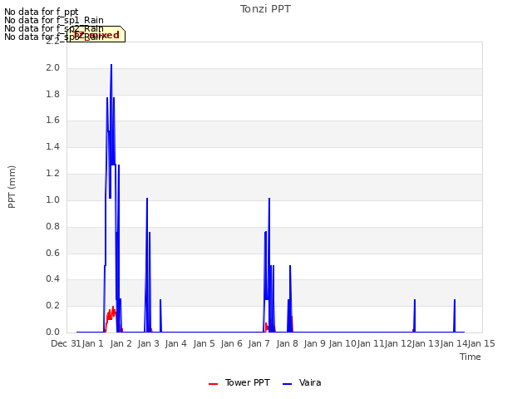Click the red Tower PPT legend swatch

pyautogui.click(x=213, y=384)
